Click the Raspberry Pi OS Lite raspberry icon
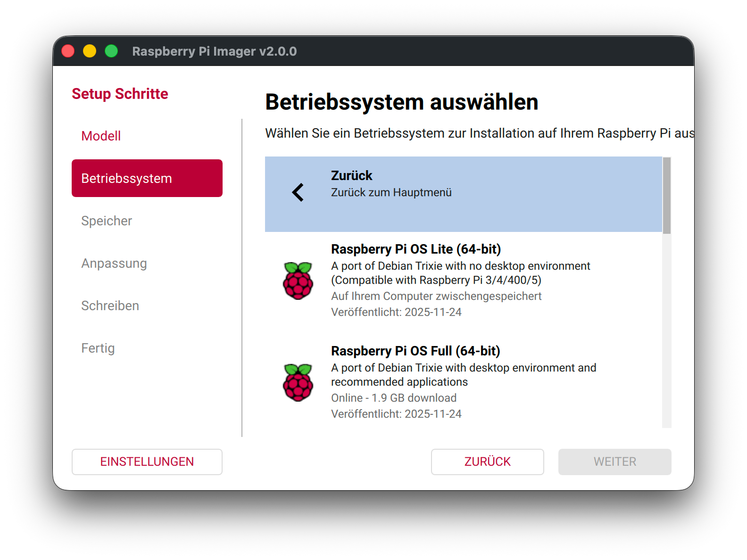 tap(298, 281)
